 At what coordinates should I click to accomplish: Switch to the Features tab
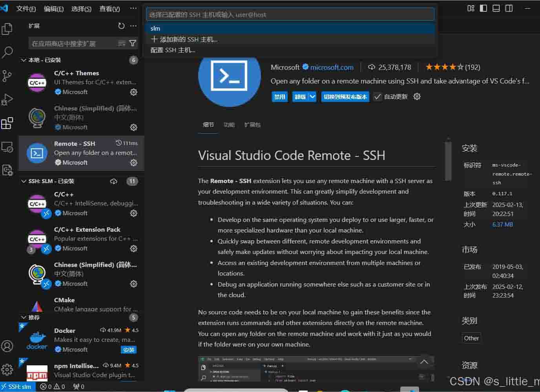[x=229, y=125]
